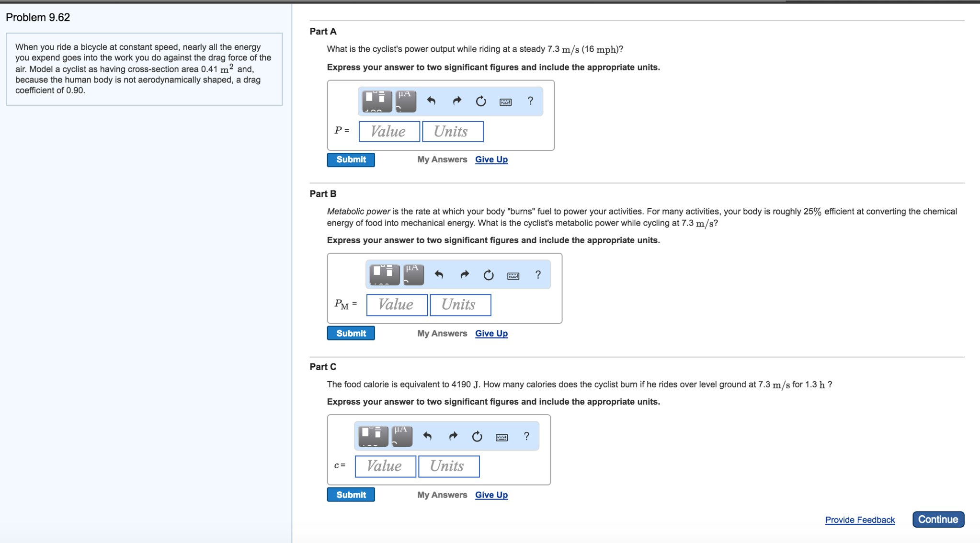Click the P Value input field
The height and width of the screenshot is (543, 980).
(389, 132)
